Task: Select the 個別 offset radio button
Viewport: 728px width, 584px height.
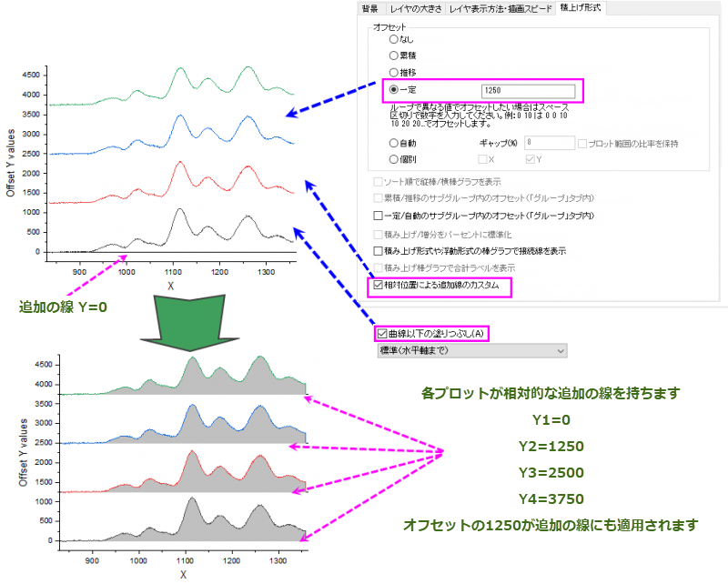Action: point(393,159)
